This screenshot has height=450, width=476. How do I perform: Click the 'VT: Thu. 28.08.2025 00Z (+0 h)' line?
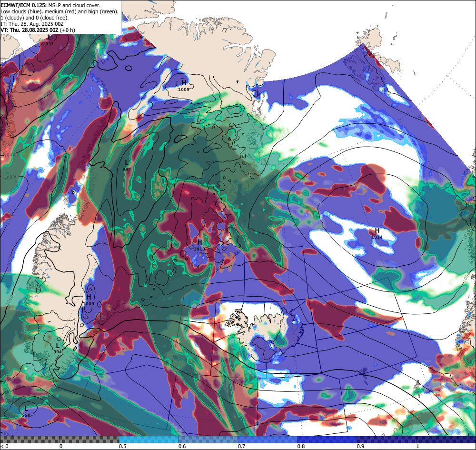[38, 30]
